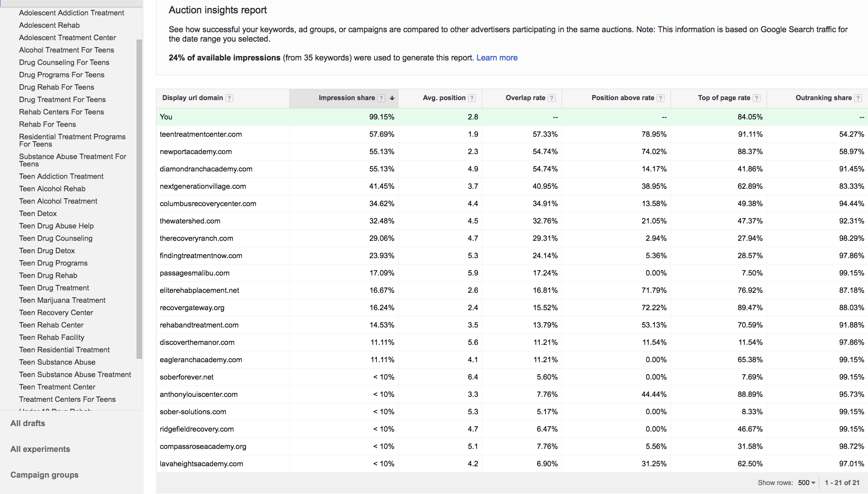
Task: Select Adolescent Addiction Treatment ad group
Action: pyautogui.click(x=72, y=13)
